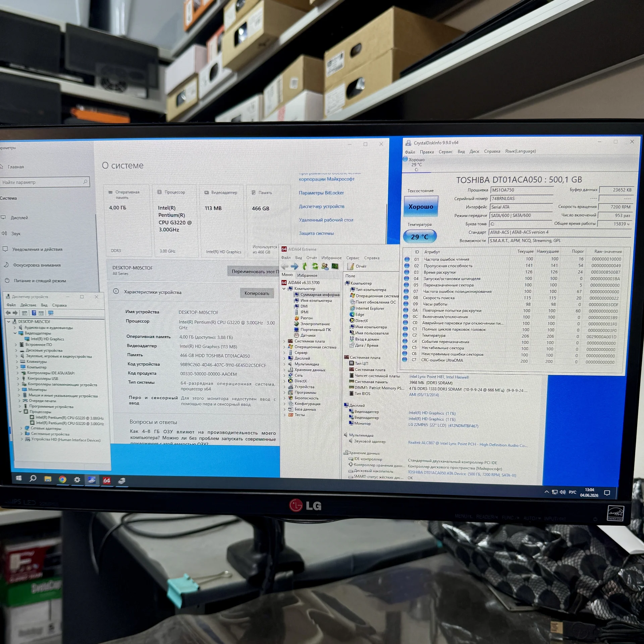Click the 29 °C temperature button in CrystalDiskInfo

point(420,237)
